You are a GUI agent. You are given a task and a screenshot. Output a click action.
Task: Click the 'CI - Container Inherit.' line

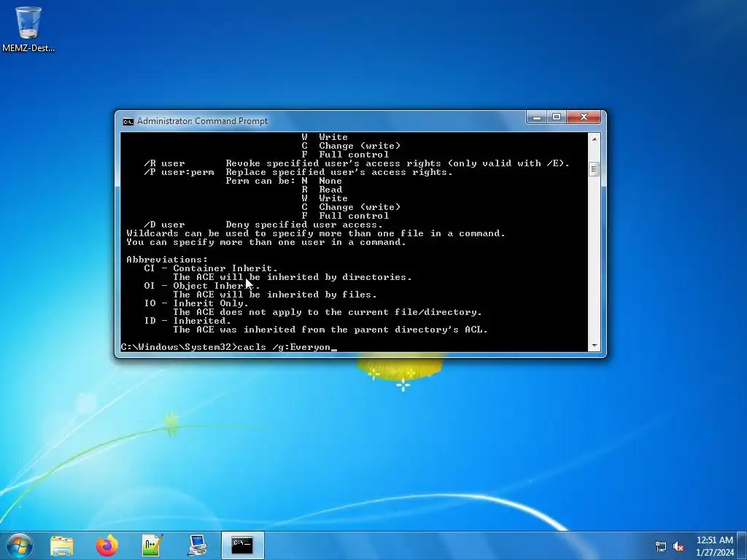(x=211, y=268)
